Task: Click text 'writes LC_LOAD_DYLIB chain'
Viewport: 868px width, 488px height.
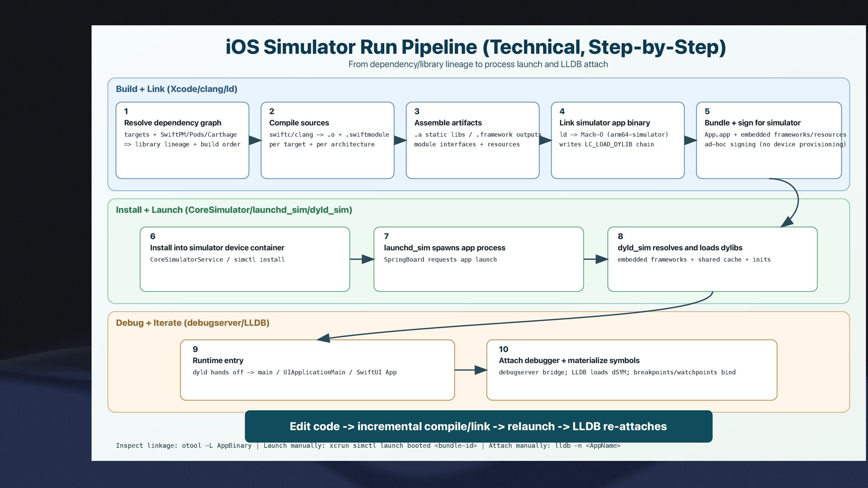Action: pyautogui.click(x=606, y=145)
